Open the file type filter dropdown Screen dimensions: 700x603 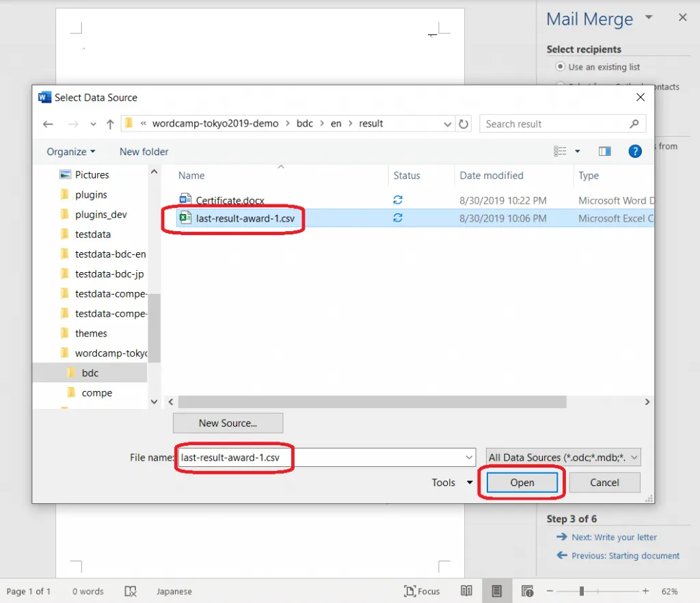tap(564, 457)
